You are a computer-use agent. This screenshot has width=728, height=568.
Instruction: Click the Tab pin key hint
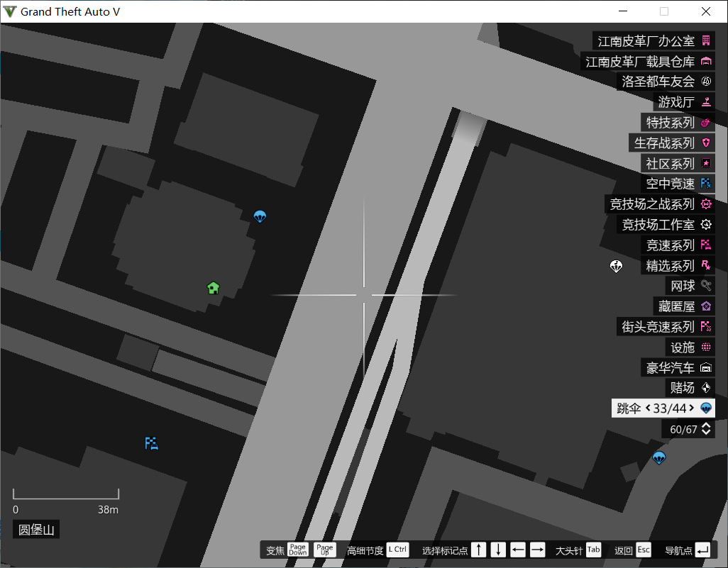click(593, 550)
